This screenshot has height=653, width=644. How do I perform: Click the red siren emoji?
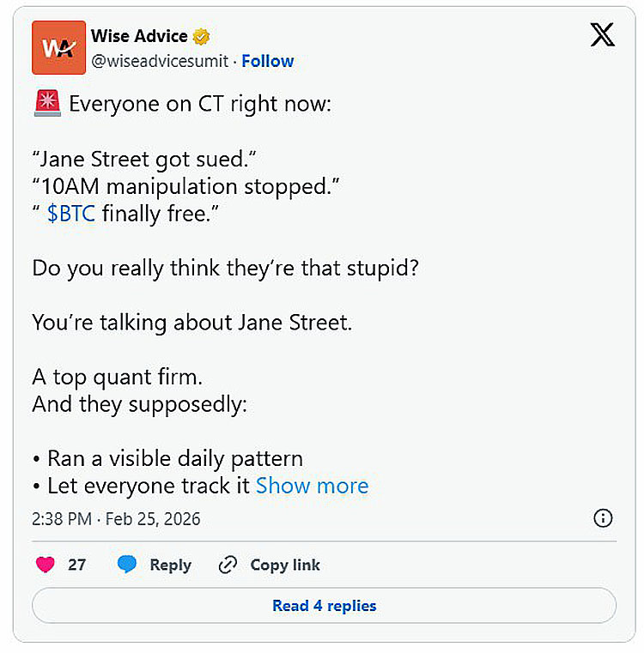click(x=46, y=104)
